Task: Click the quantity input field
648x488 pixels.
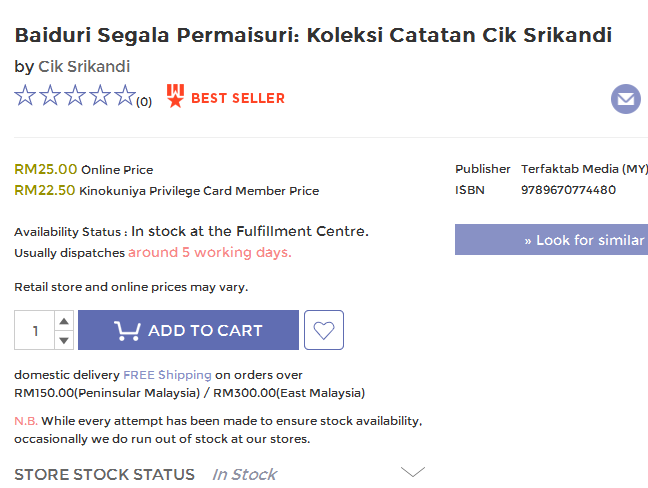Action: click(36, 330)
